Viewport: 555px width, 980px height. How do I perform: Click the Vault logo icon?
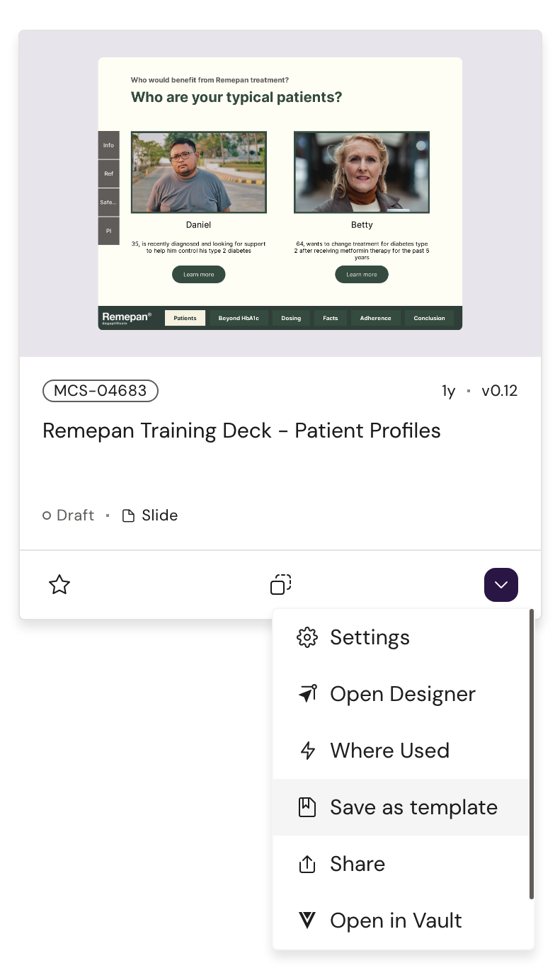pos(307,921)
